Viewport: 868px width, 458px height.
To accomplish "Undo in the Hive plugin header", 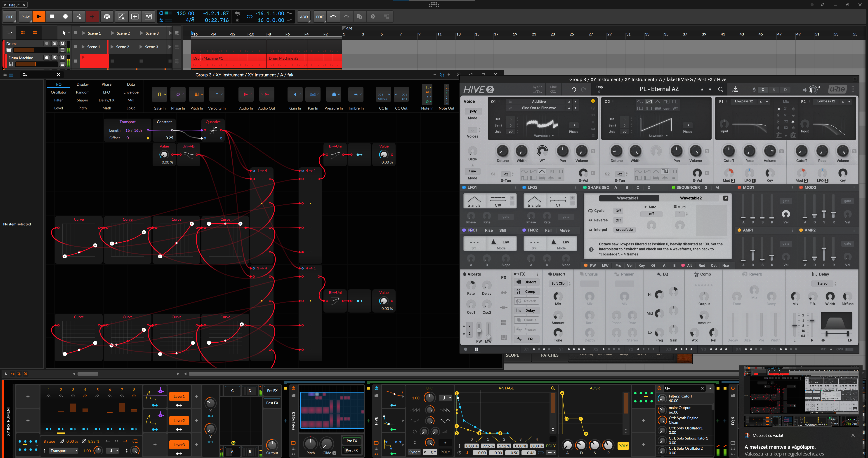I will coord(573,90).
